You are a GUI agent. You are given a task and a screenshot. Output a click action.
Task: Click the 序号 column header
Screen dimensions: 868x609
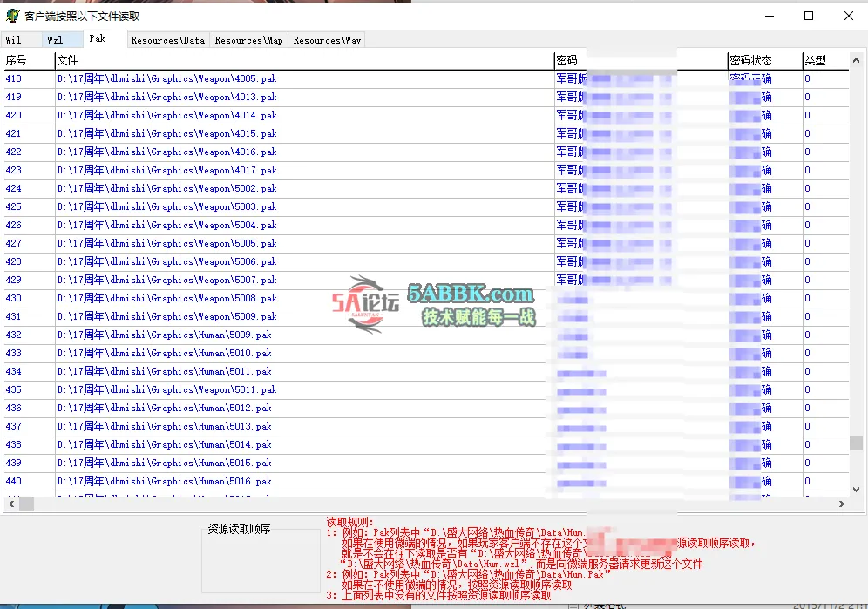click(x=30, y=60)
